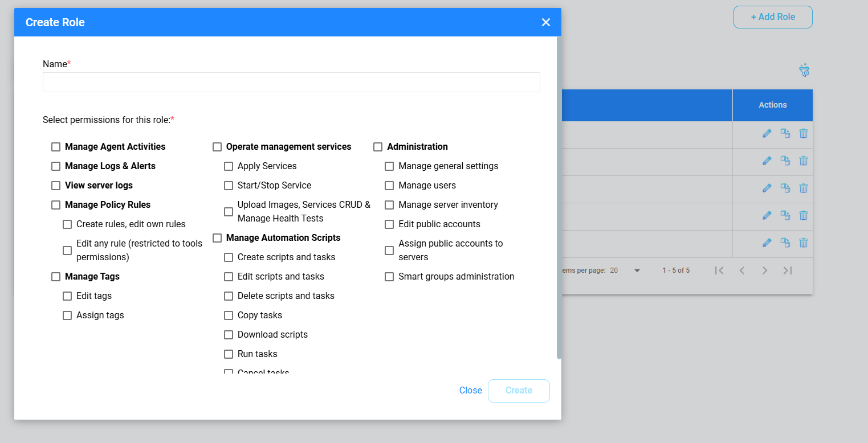
Task: Click the trash delete icon in third row
Action: tap(803, 188)
